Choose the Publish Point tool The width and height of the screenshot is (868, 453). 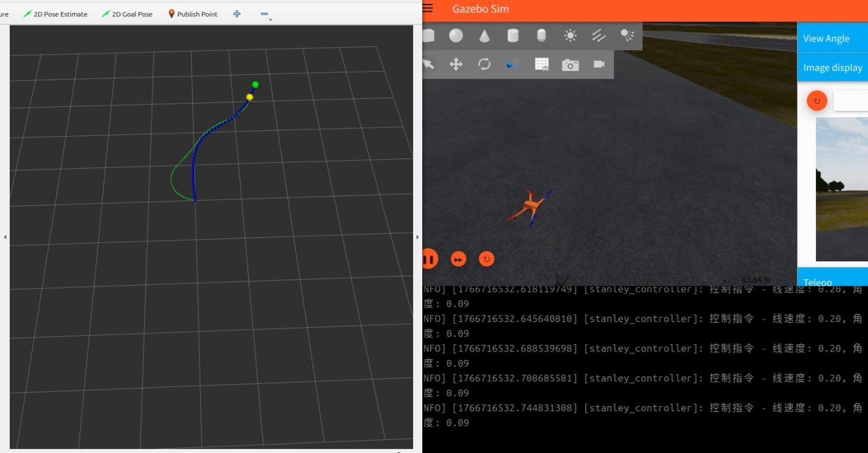(193, 14)
